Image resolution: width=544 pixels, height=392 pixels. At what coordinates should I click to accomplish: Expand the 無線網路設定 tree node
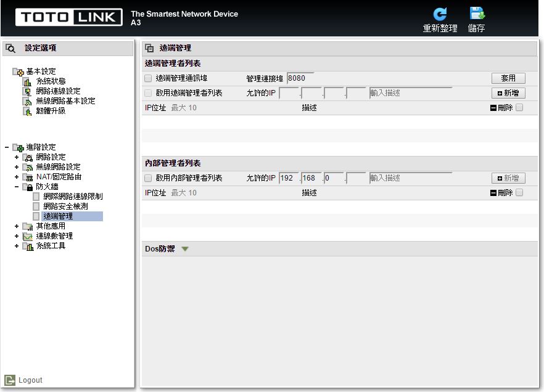pos(16,167)
